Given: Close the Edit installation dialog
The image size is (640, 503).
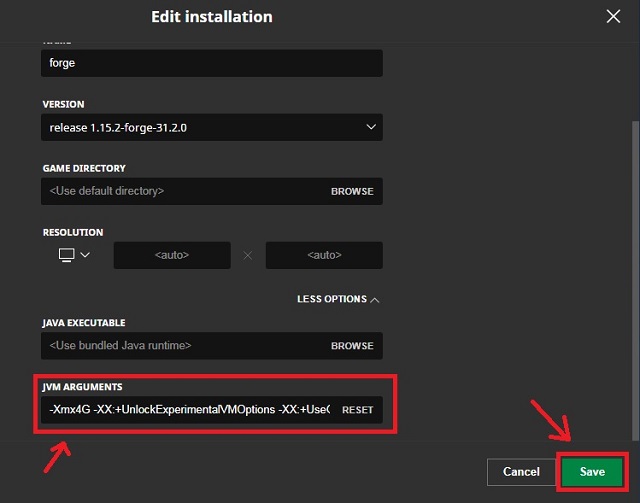Looking at the screenshot, I should point(613,17).
